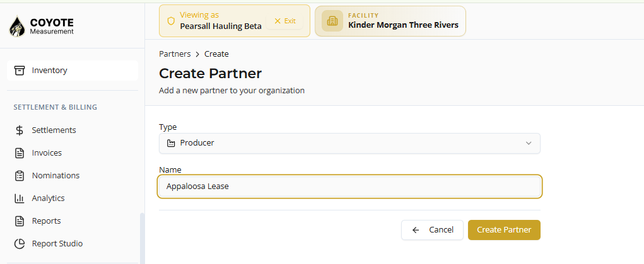
Task: Click the Reports document icon
Action: (x=20, y=221)
